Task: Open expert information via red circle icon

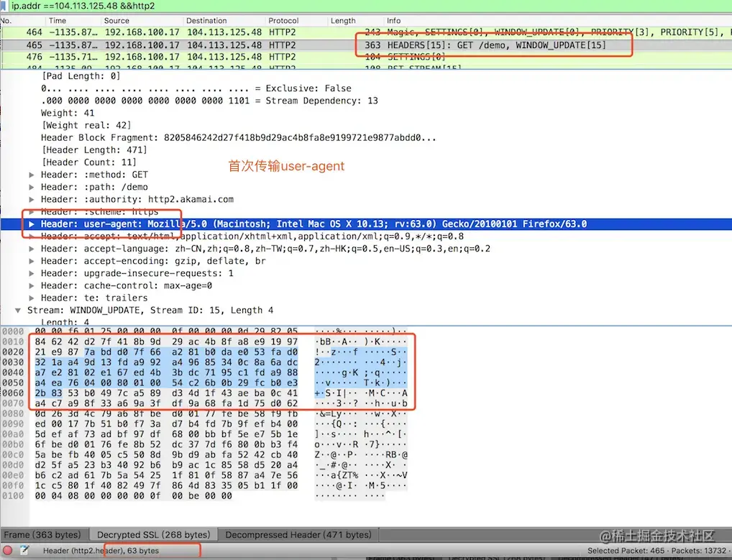Action: pyautogui.click(x=8, y=551)
